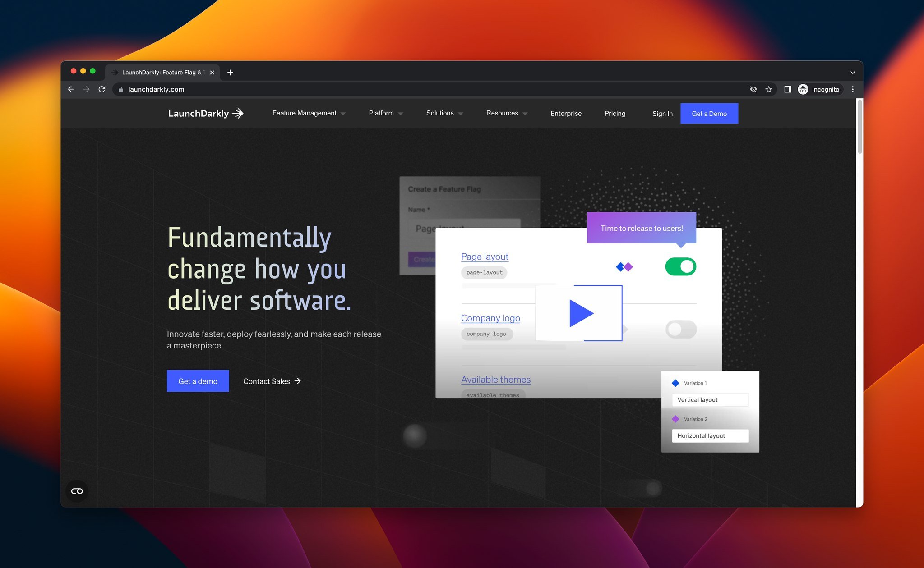Image resolution: width=924 pixels, height=568 pixels.
Task: Click the page-layout code tag label
Action: 484,271
